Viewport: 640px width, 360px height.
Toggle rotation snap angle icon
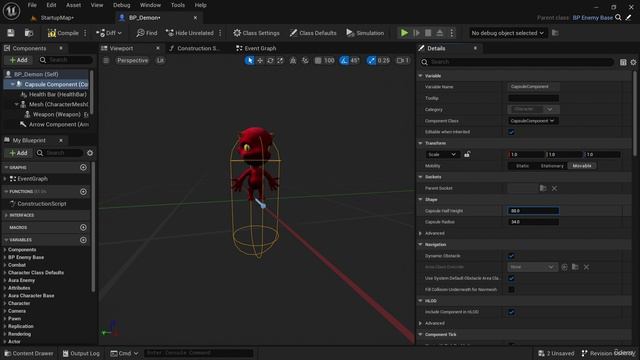click(x=344, y=60)
